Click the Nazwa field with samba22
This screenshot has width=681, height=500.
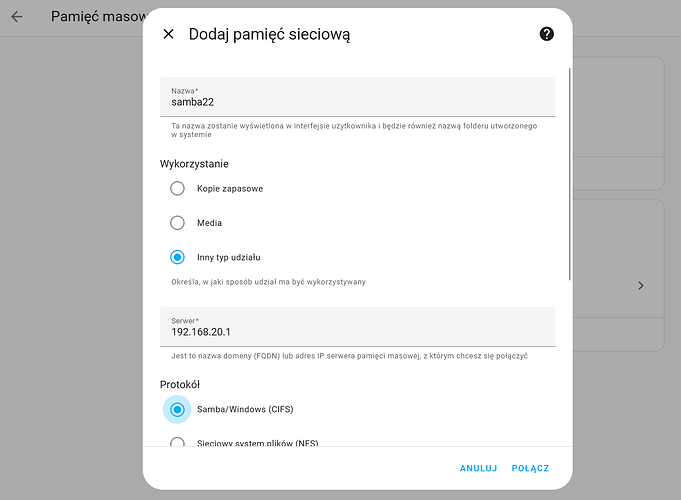tap(357, 102)
